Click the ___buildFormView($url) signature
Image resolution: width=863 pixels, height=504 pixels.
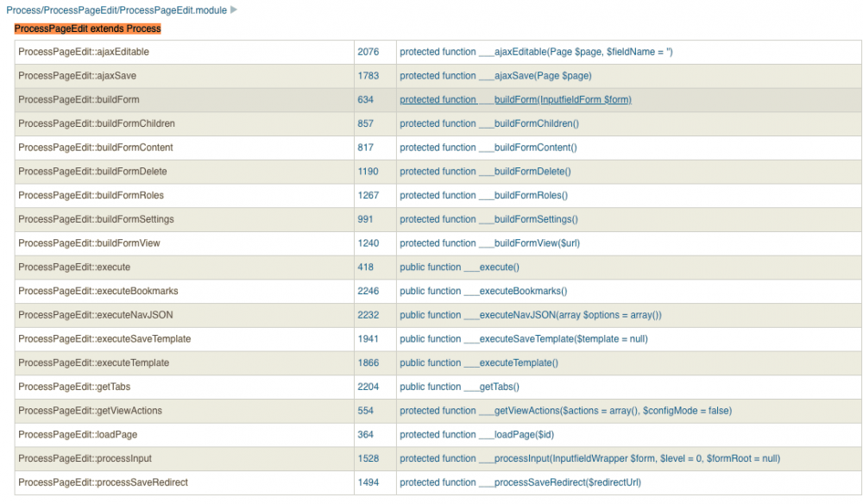pos(489,243)
